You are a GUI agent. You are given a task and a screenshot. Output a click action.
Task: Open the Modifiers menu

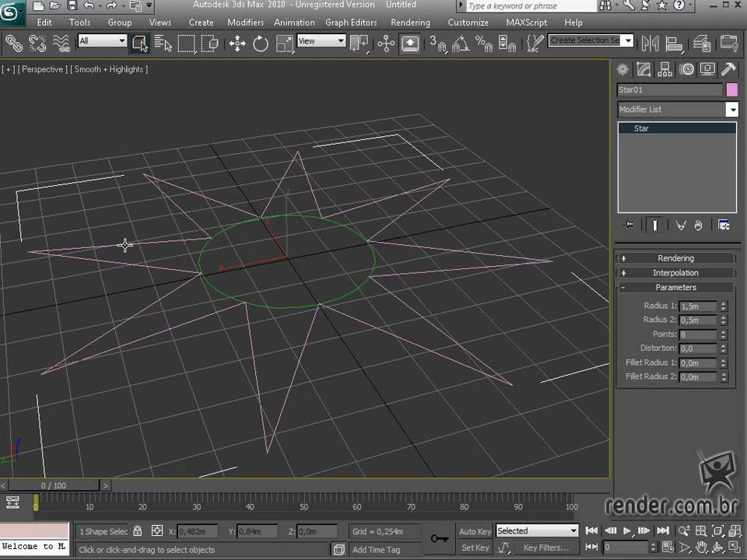(x=245, y=23)
